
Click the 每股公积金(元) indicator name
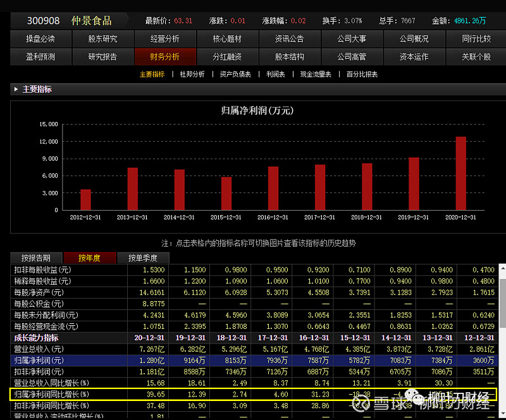39,304
